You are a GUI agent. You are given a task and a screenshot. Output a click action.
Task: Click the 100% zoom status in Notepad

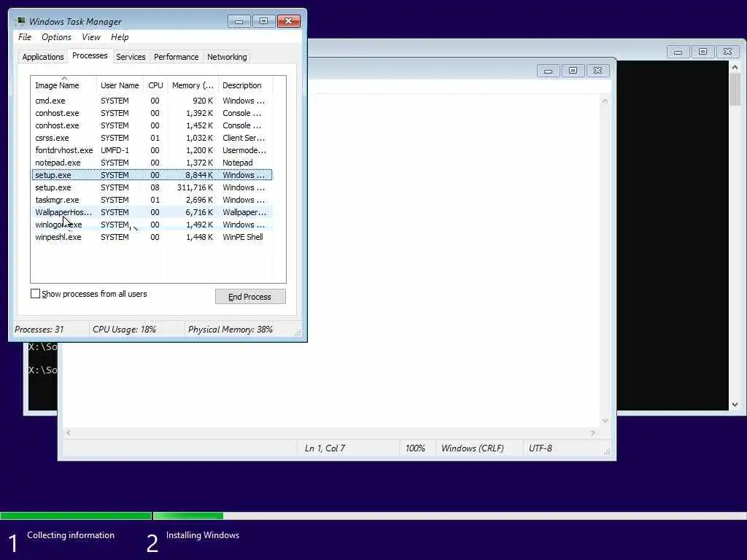pyautogui.click(x=415, y=448)
